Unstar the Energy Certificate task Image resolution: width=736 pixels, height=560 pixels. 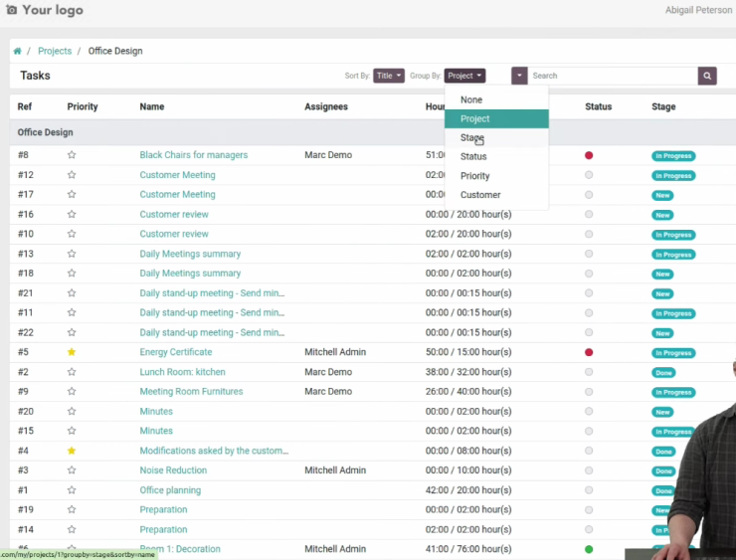pos(72,352)
